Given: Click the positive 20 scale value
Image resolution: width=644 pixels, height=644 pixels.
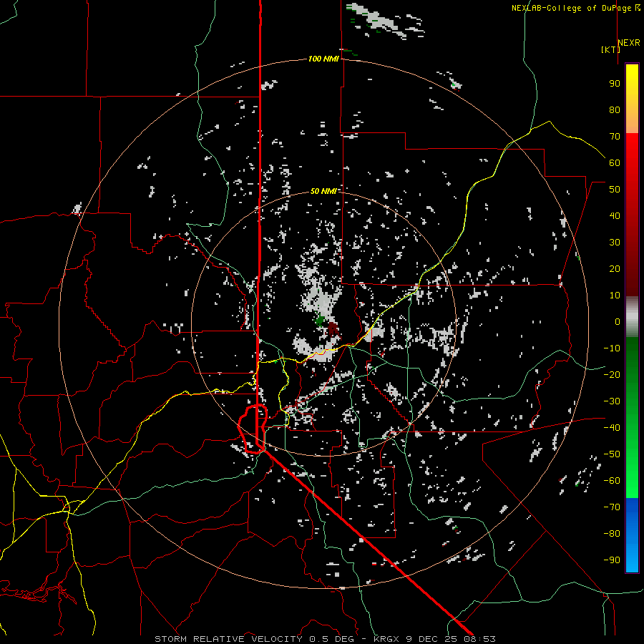Looking at the screenshot, I should (x=615, y=269).
